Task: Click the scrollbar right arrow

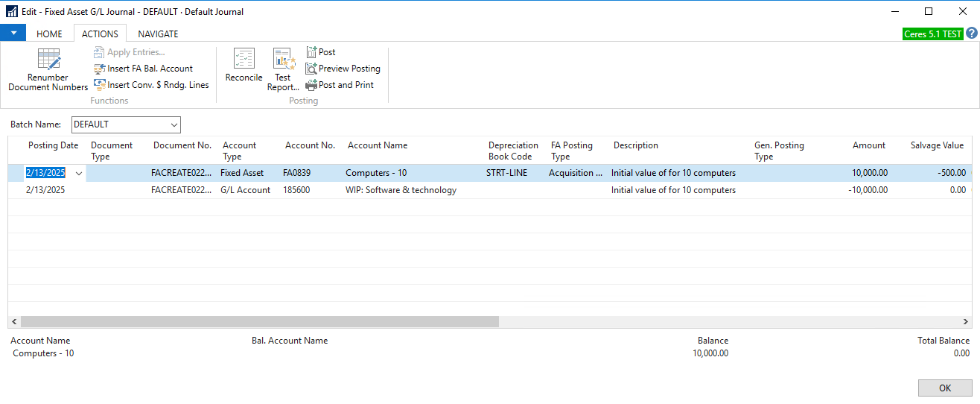Action: (966, 321)
